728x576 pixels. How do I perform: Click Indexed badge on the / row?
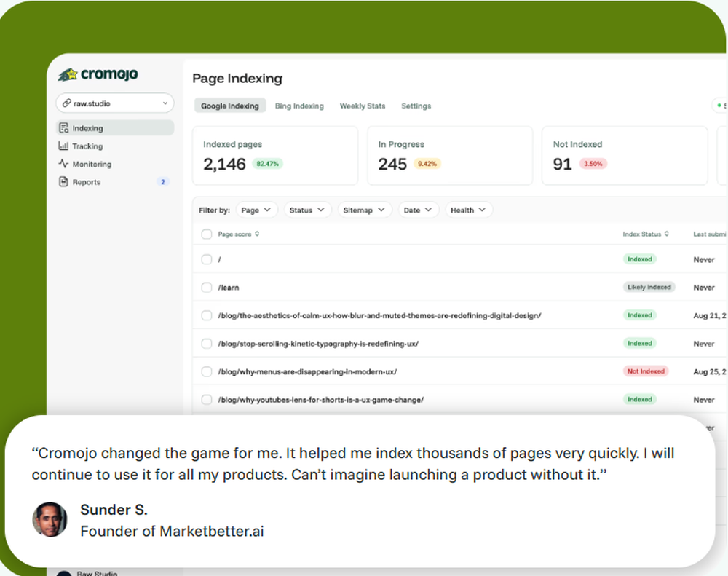click(640, 259)
